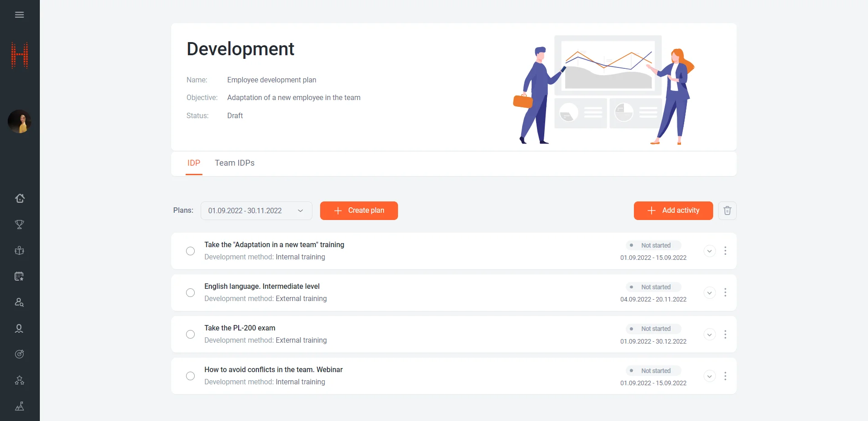Expand the PL-200 exam activity details
This screenshot has height=421, width=868.
tap(710, 335)
